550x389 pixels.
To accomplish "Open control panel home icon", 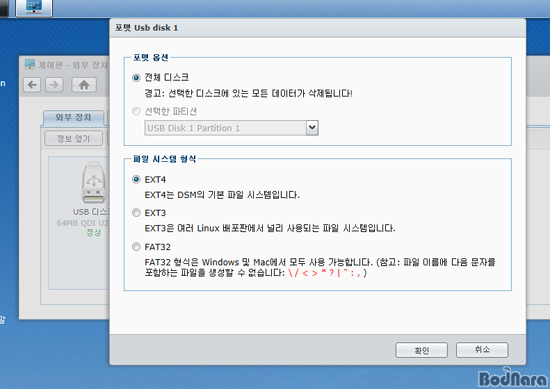I will pos(84,85).
